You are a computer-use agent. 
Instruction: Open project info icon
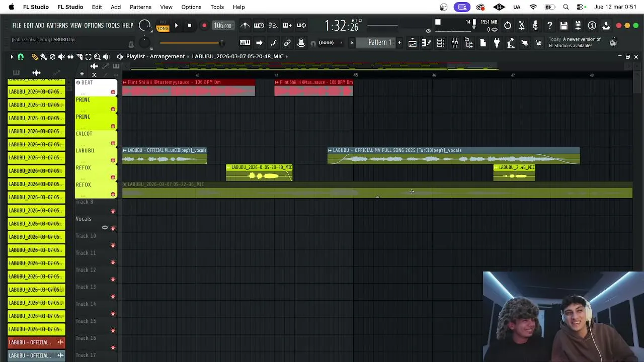[592, 25]
